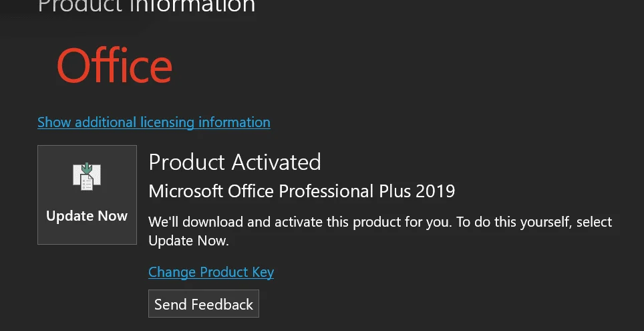
Task: Open the Change Product Key link
Action: [x=211, y=271]
